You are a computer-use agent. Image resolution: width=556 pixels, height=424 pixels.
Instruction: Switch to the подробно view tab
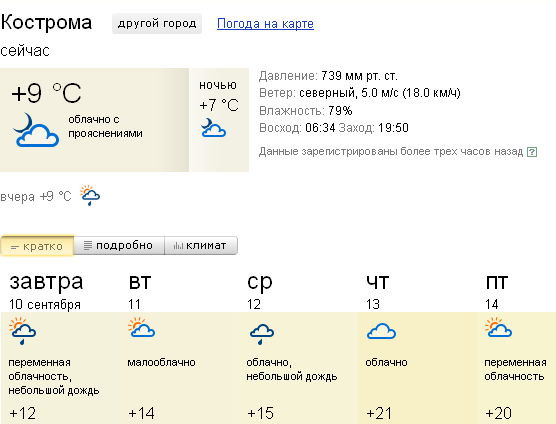119,246
